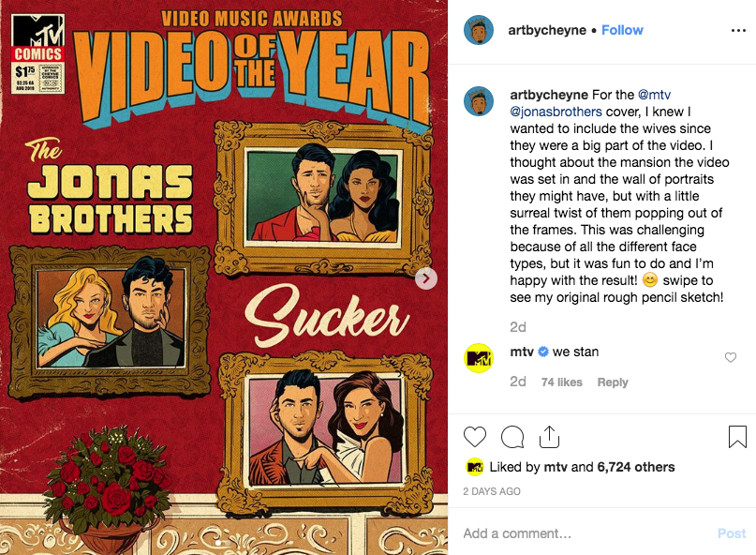Post the comment
The image size is (756, 555).
pos(732,533)
